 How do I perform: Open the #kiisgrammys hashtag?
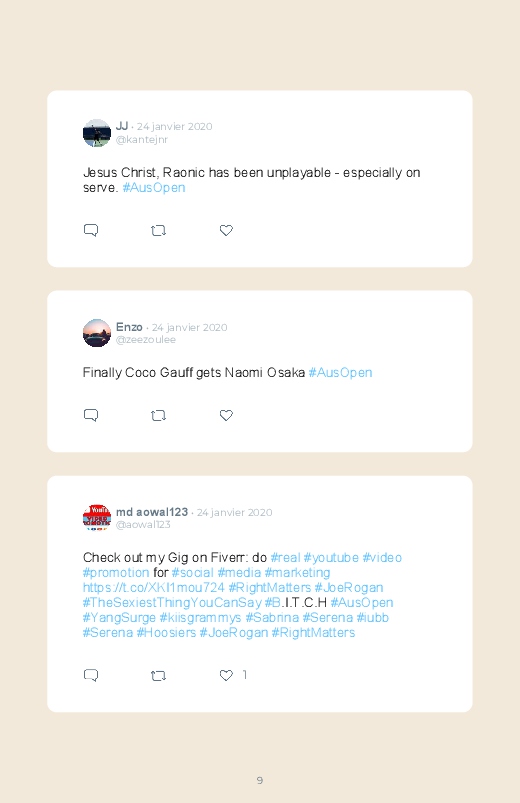coord(200,618)
